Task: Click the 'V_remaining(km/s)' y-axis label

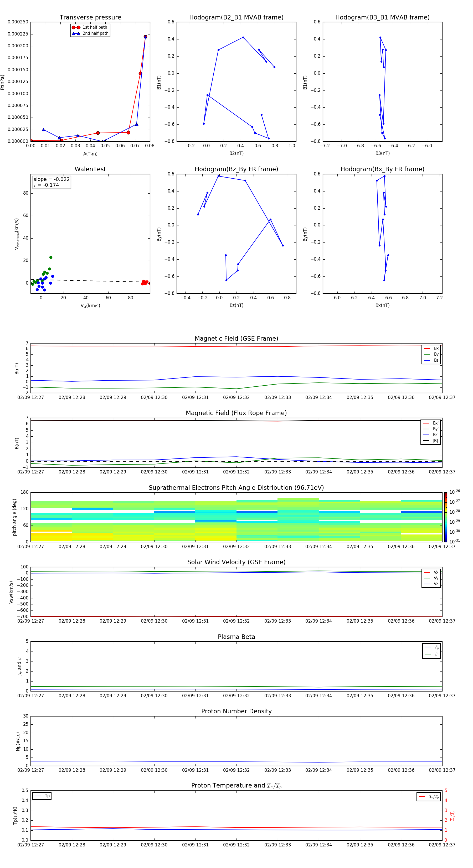Action: (17, 234)
